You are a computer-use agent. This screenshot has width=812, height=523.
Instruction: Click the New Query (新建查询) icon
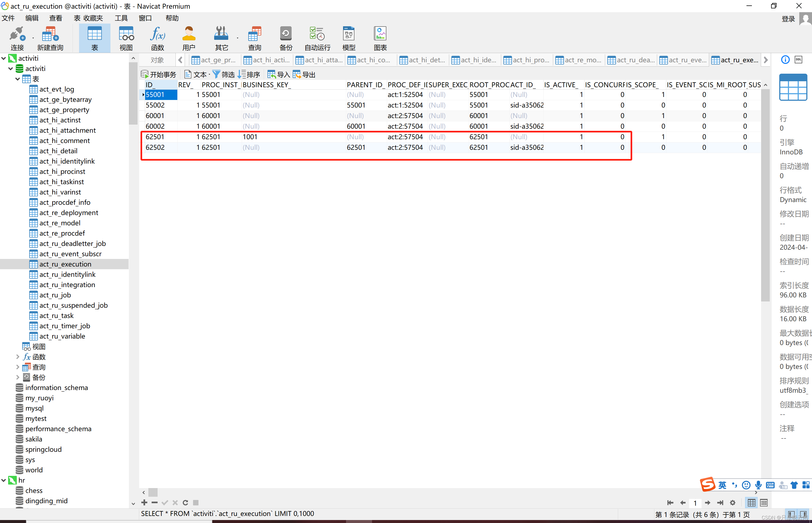click(x=50, y=38)
